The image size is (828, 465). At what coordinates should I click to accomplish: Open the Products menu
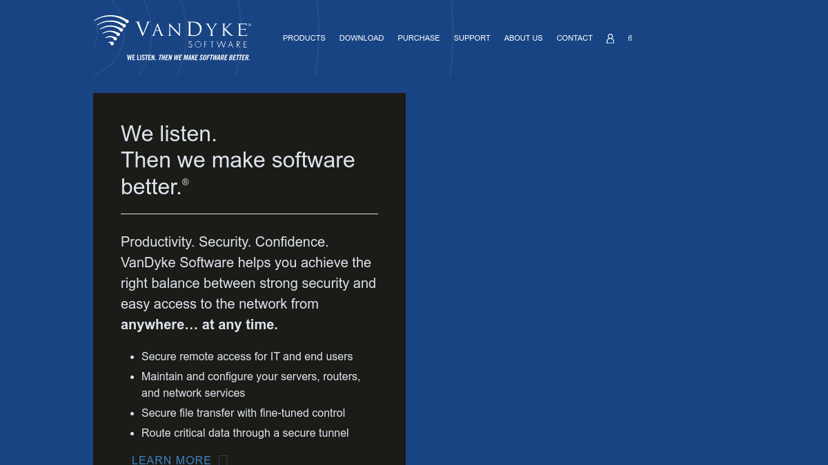(304, 38)
